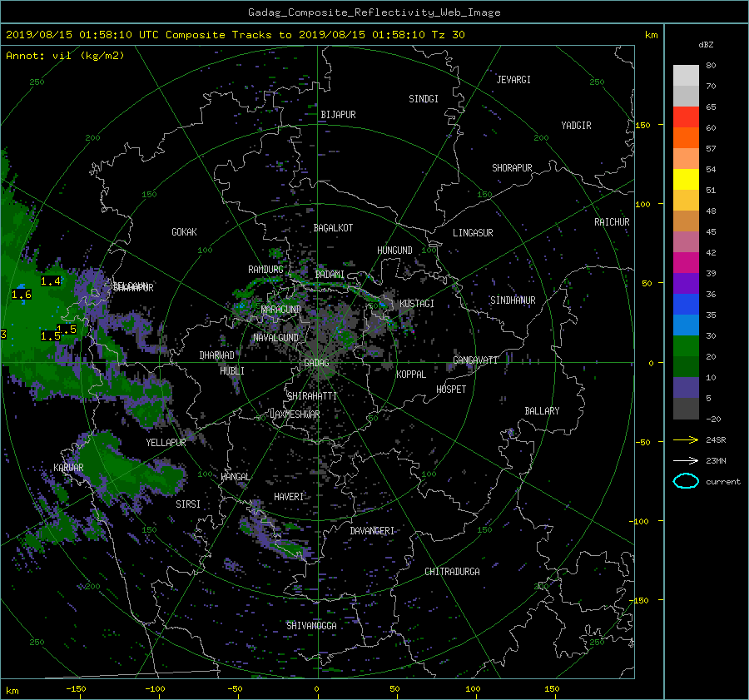Viewport: 749px width, 700px height.
Task: Click the KUSTAGI city label
Action: [417, 304]
